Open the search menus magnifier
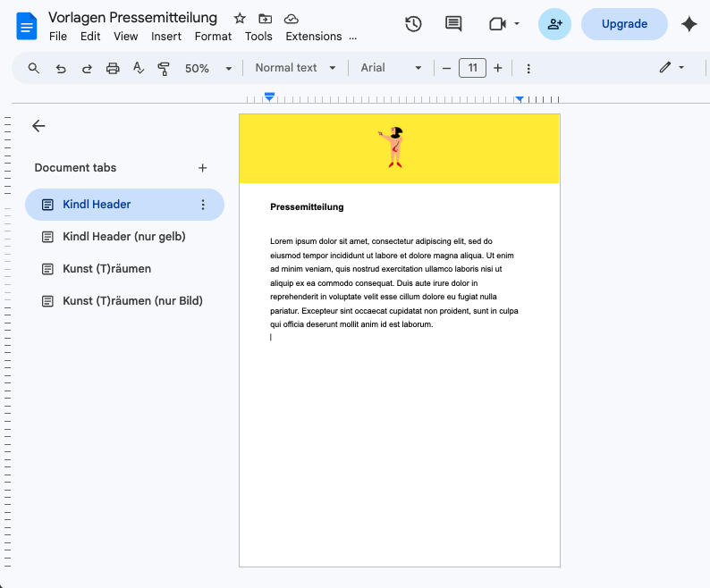The width and height of the screenshot is (710, 588). pyautogui.click(x=34, y=68)
